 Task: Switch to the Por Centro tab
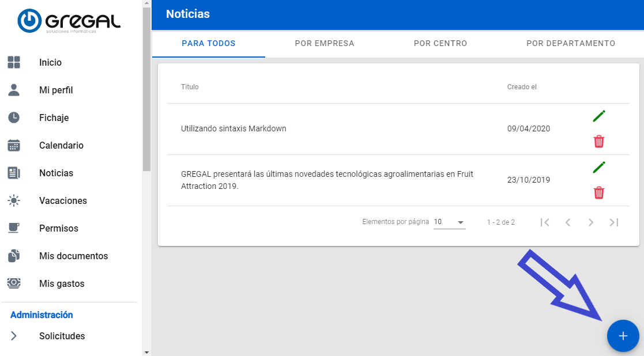(440, 43)
